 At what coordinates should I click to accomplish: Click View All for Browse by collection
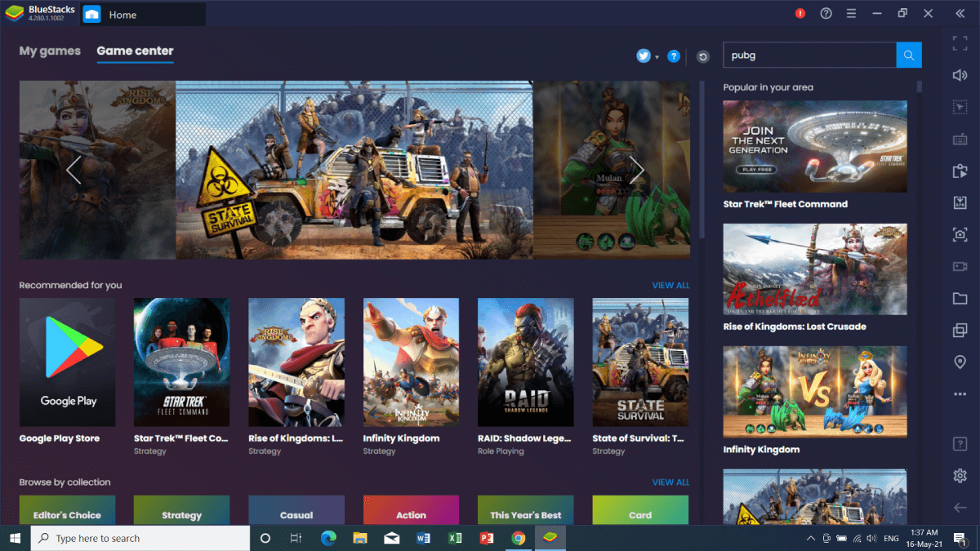670,482
